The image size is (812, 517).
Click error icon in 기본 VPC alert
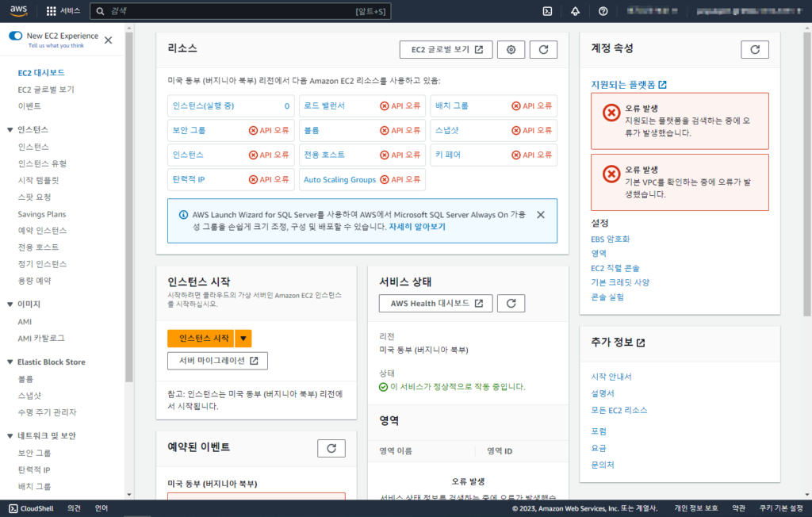[611, 174]
